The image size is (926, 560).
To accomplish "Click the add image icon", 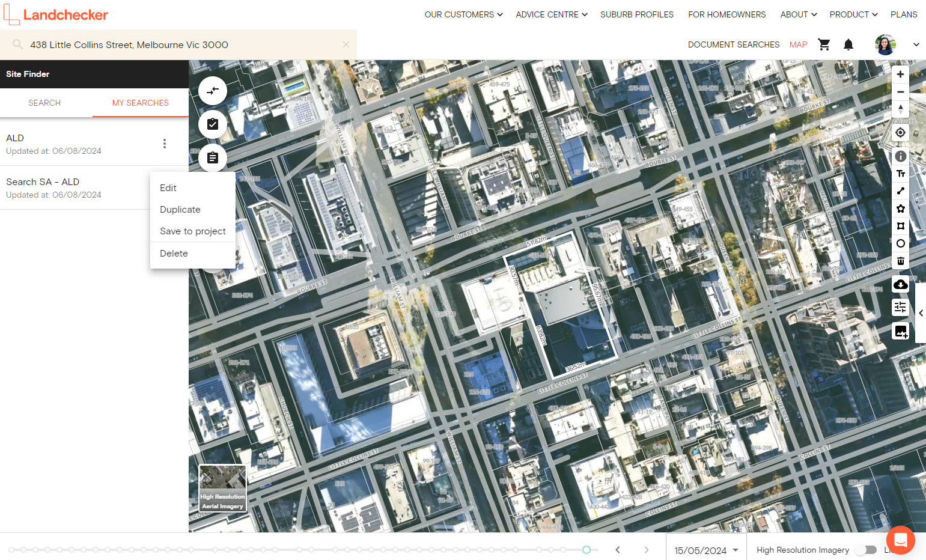I will click(x=900, y=331).
